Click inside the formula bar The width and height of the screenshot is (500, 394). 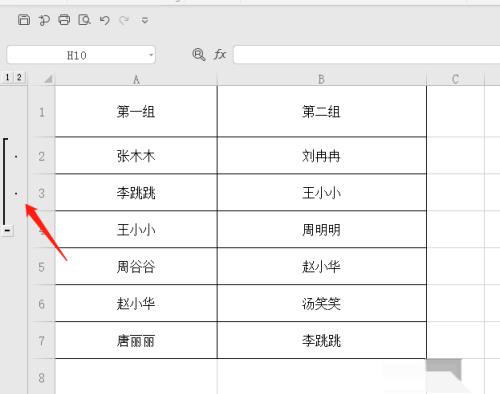pos(367,55)
